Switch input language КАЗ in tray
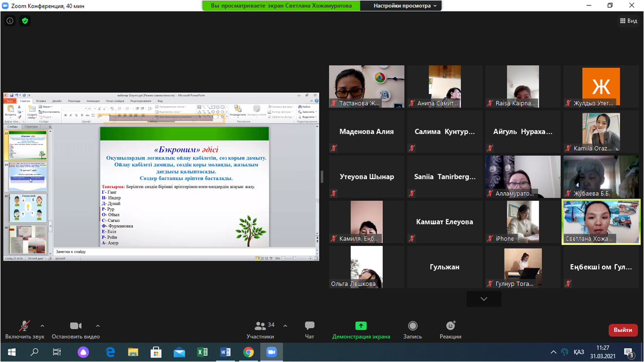Image resolution: width=644 pixels, height=362 pixels. pyautogui.click(x=579, y=352)
